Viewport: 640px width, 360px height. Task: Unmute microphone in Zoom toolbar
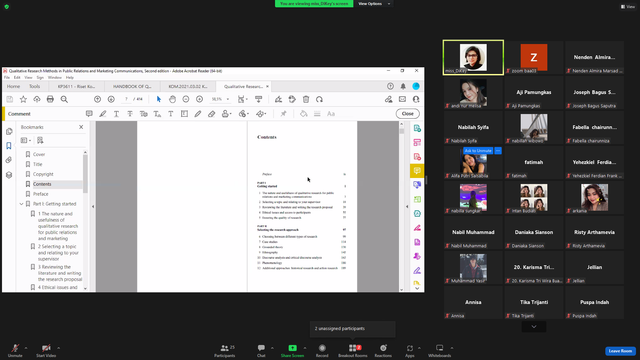15,350
